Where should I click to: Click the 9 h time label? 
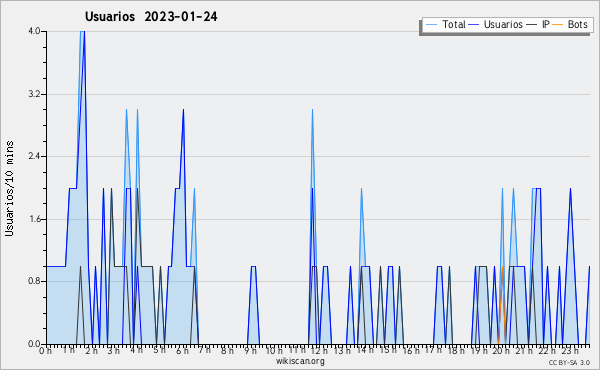(250, 350)
